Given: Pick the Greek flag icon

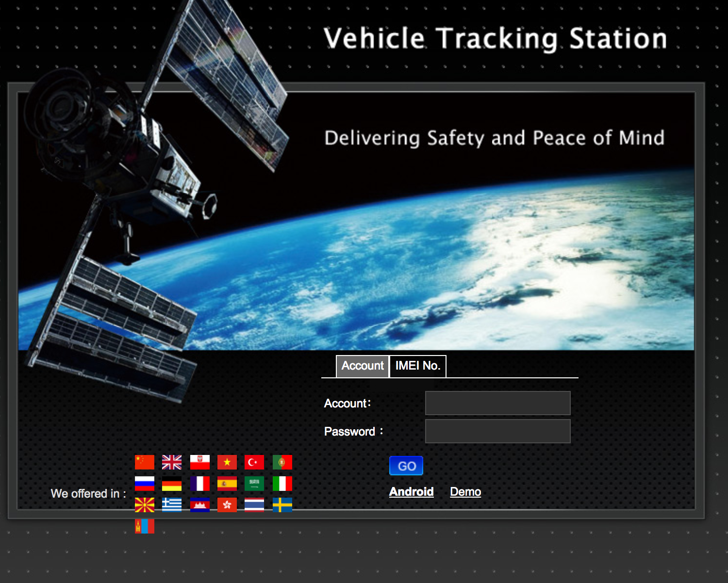Looking at the screenshot, I should coord(171,504).
